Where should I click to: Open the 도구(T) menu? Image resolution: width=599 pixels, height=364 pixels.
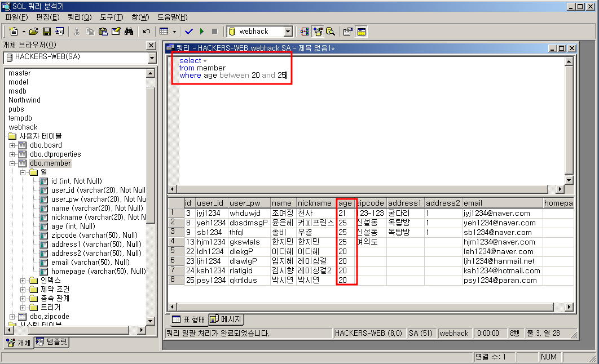(112, 17)
